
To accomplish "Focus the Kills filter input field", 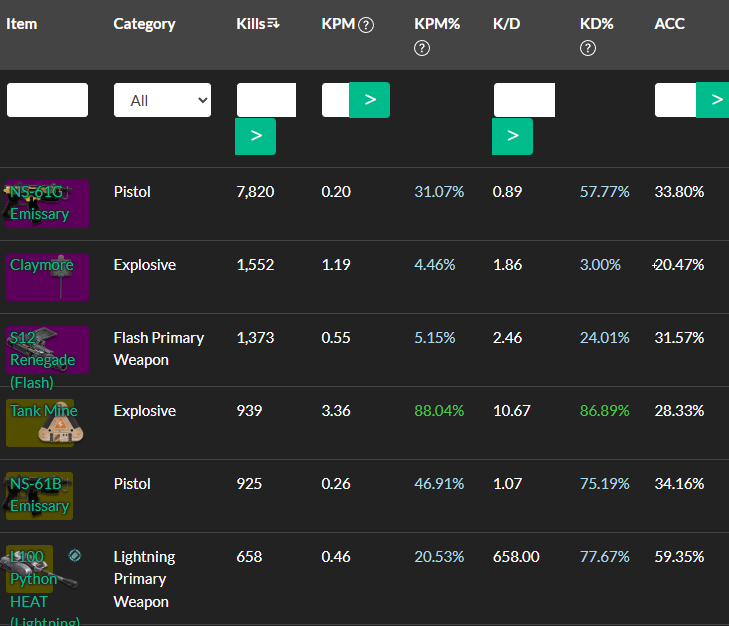I will click(x=266, y=100).
